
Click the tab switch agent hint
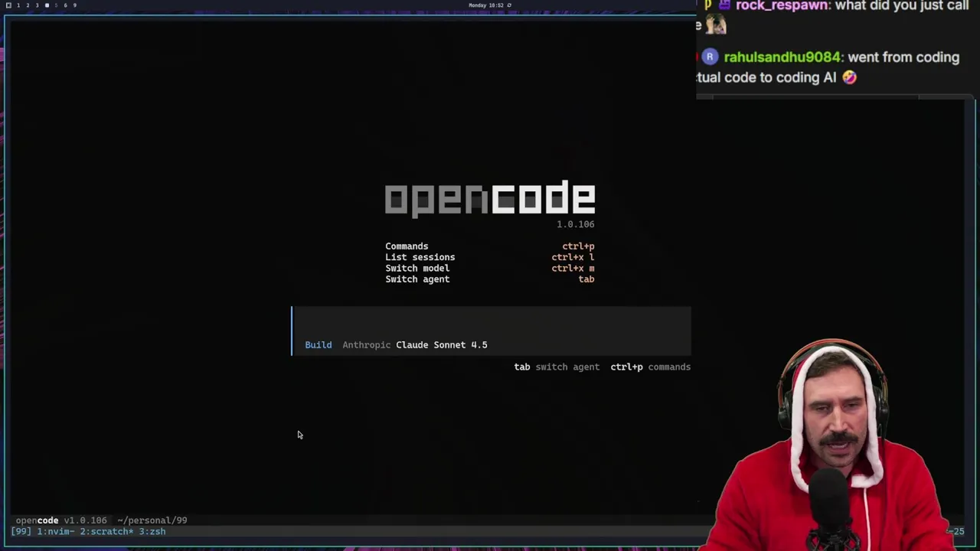tap(557, 367)
